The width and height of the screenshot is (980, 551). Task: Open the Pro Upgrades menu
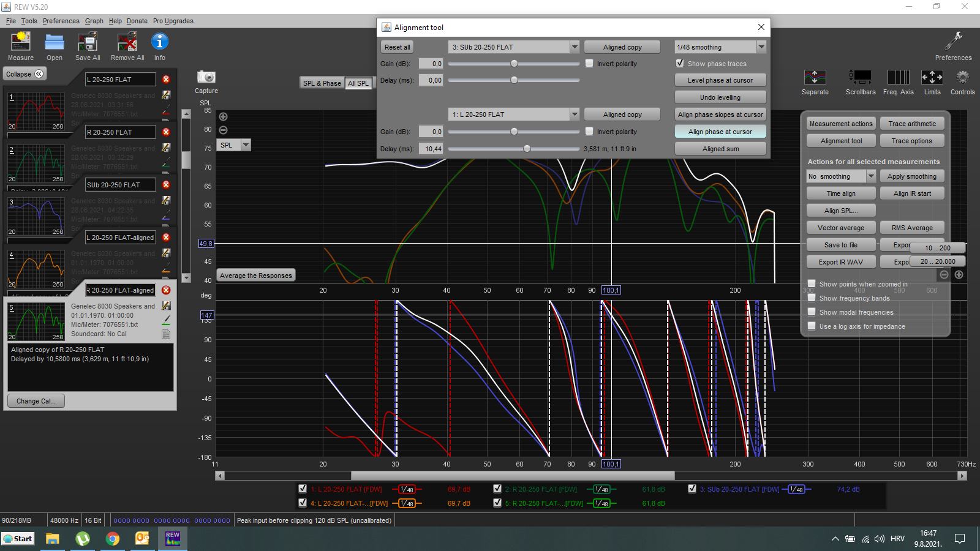point(173,21)
